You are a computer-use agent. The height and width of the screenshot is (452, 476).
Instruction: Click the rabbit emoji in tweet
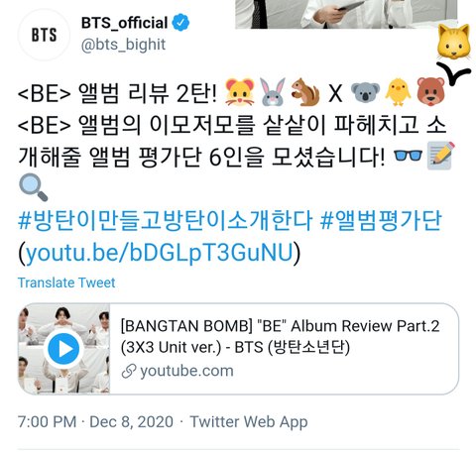coord(273,92)
